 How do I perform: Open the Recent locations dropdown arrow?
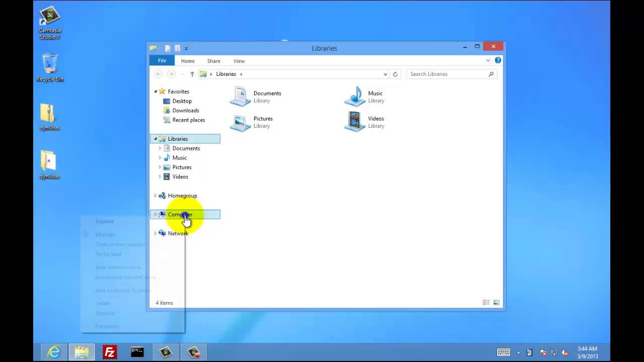pos(182,74)
